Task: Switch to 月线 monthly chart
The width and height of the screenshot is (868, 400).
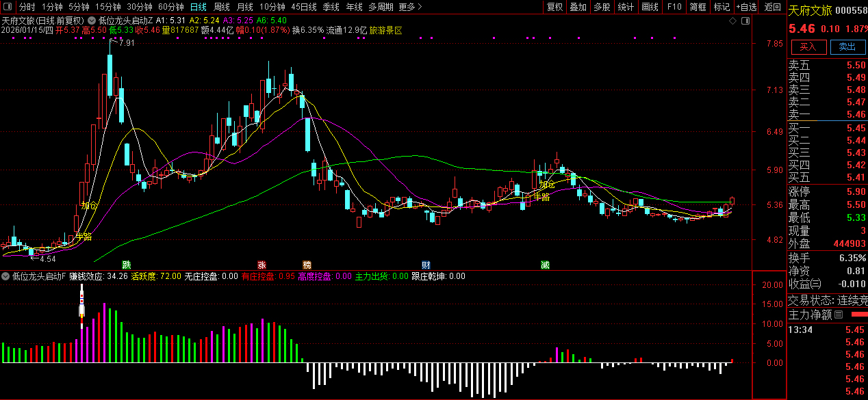Action: pos(244,7)
